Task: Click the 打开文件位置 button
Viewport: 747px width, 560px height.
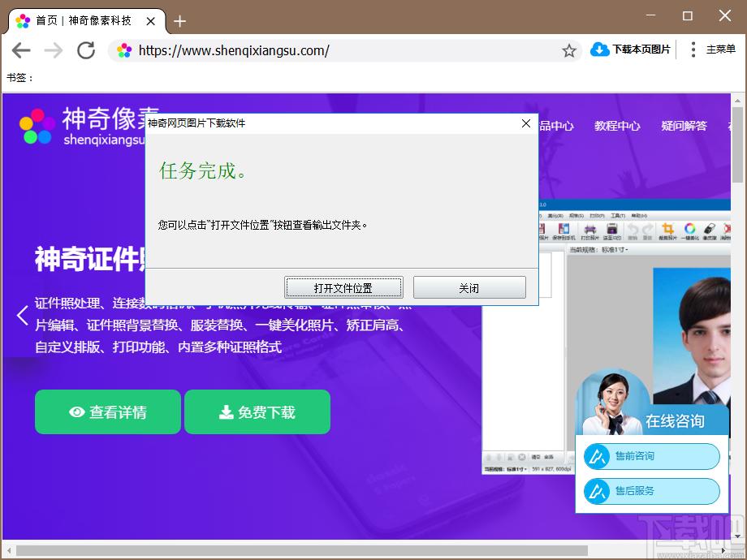Action: 343,287
